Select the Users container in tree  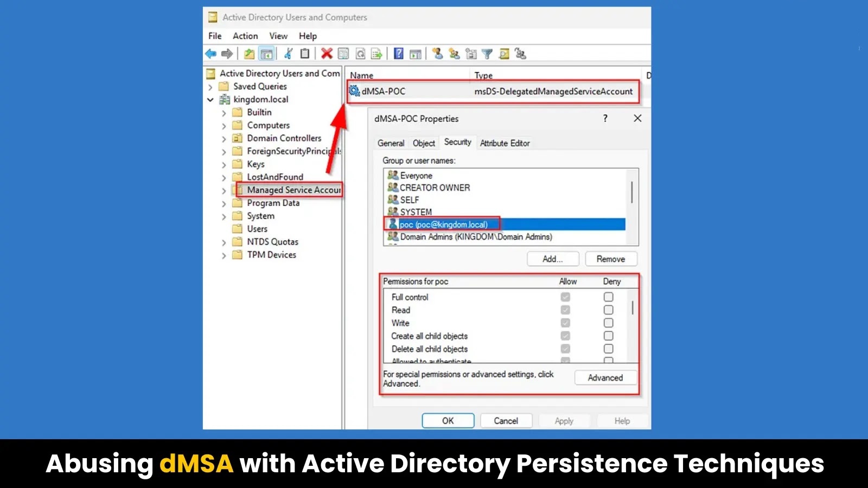[257, 229]
